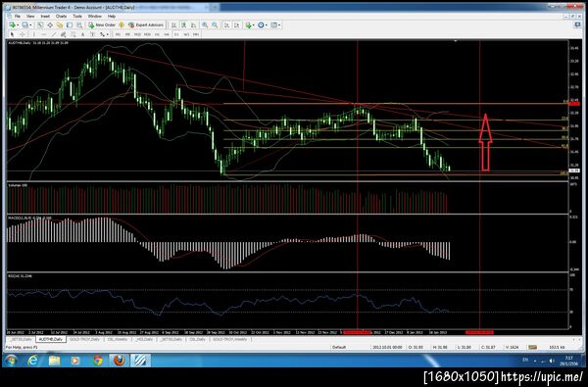Switch timeframe to M1

click(x=118, y=34)
